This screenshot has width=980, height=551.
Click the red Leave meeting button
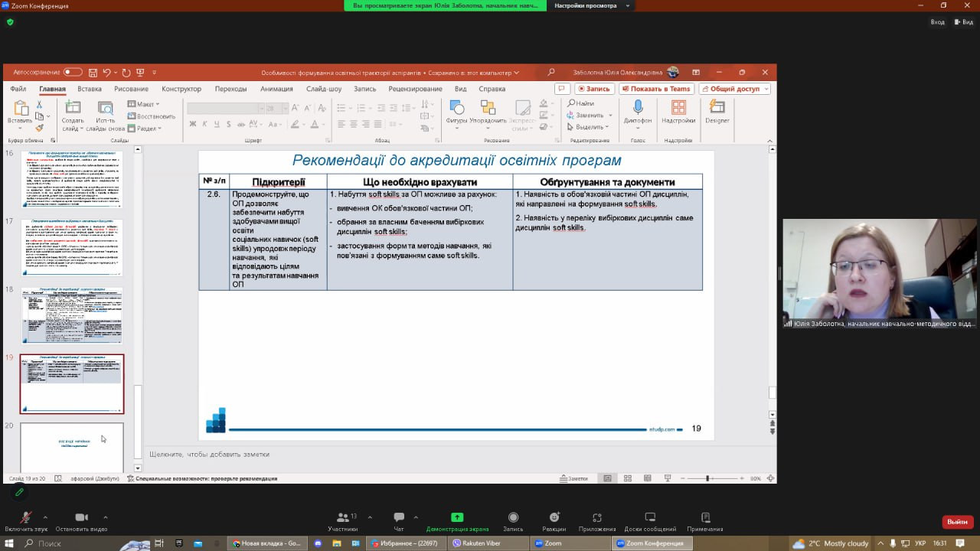pos(957,522)
